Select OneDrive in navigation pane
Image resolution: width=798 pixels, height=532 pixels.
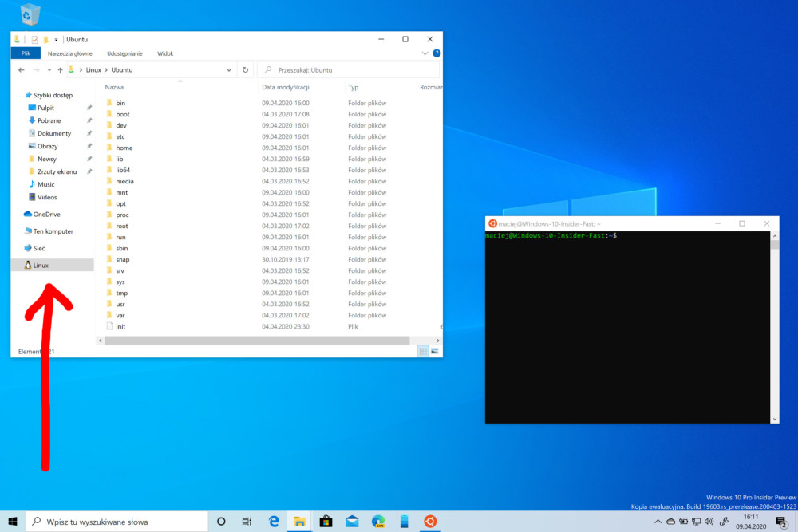pyautogui.click(x=46, y=214)
